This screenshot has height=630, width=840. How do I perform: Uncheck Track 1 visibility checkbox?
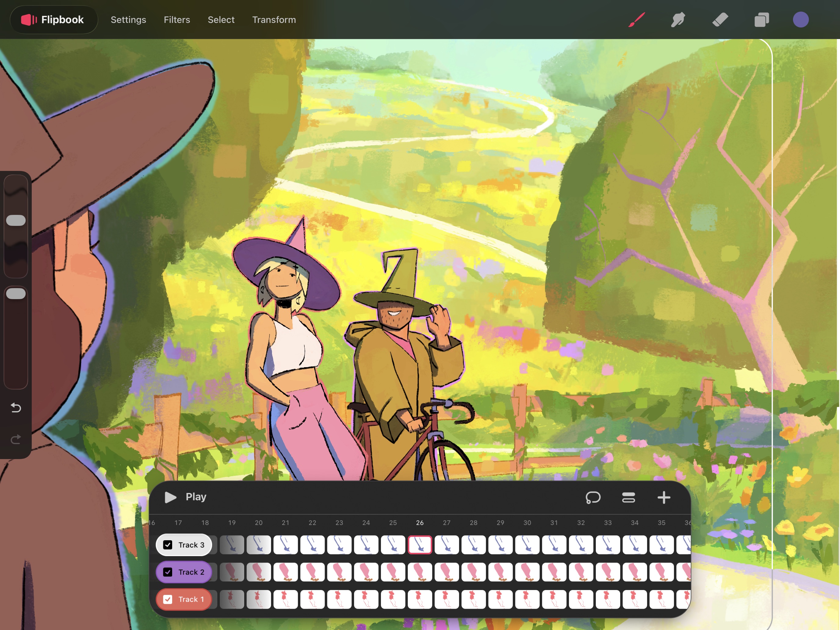[168, 599]
